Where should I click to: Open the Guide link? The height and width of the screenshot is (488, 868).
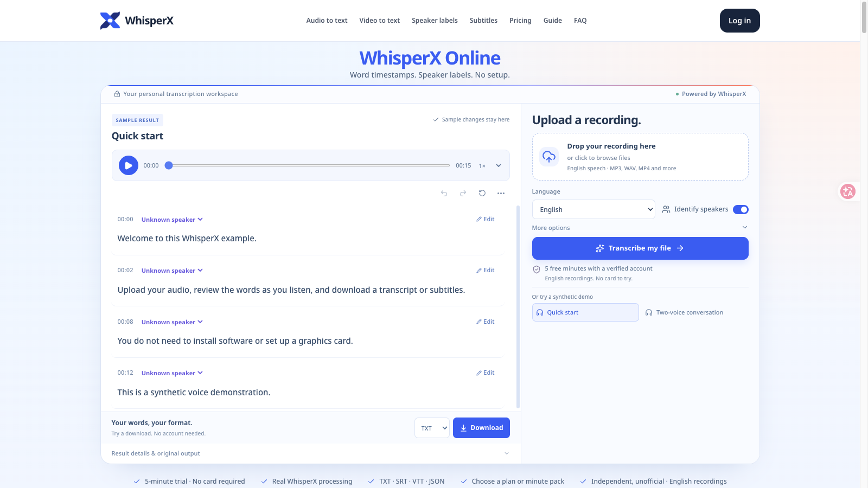coord(553,21)
